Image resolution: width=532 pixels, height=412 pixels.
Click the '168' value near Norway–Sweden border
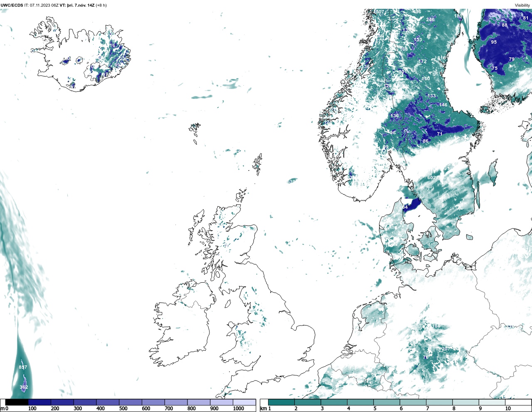404,49
